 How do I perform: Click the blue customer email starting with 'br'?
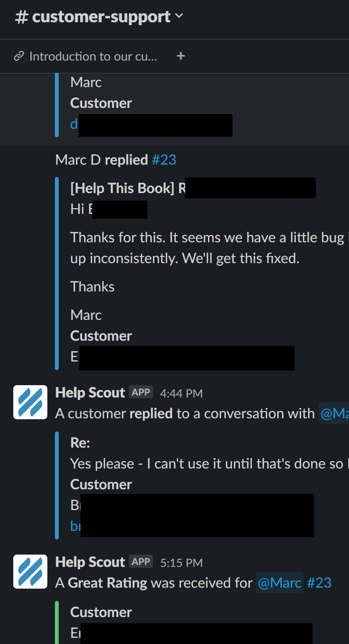pyautogui.click(x=75, y=526)
